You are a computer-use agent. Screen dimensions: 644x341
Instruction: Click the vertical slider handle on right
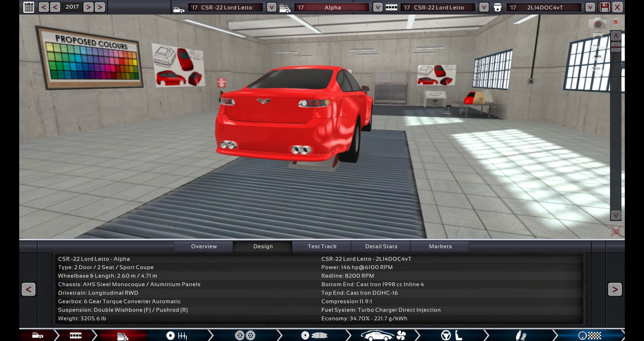[615, 46]
